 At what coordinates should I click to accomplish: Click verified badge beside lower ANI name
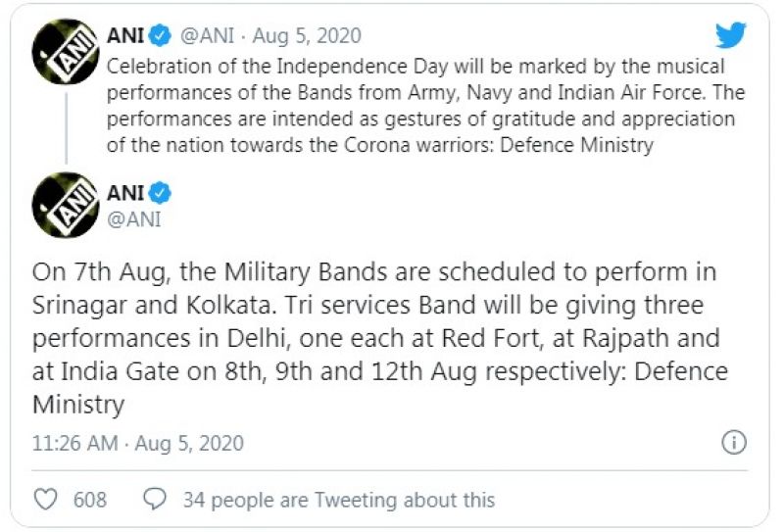click(160, 192)
